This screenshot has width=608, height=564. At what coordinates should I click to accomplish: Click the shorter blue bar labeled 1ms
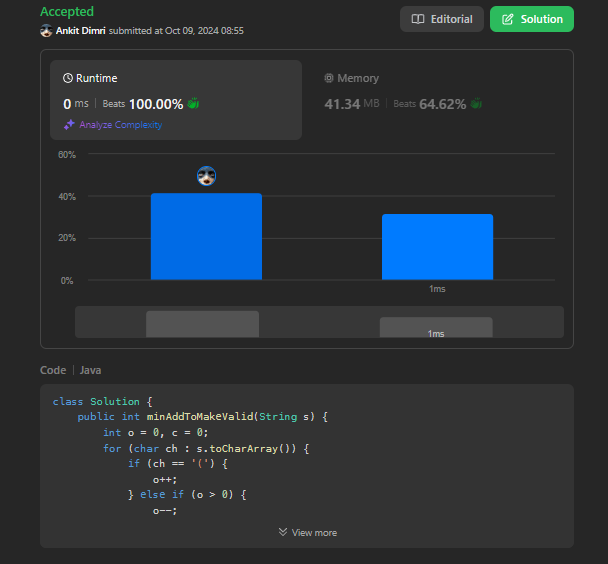coord(437,247)
